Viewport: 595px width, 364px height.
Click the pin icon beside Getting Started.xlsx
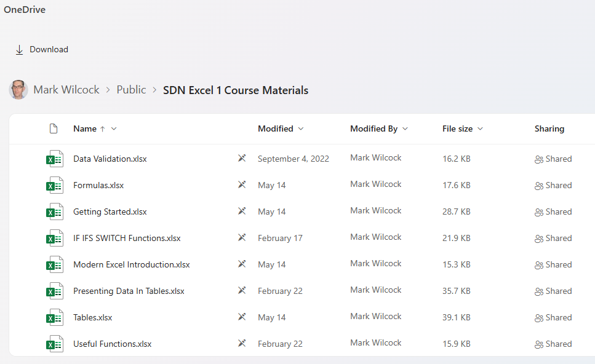coord(242,212)
